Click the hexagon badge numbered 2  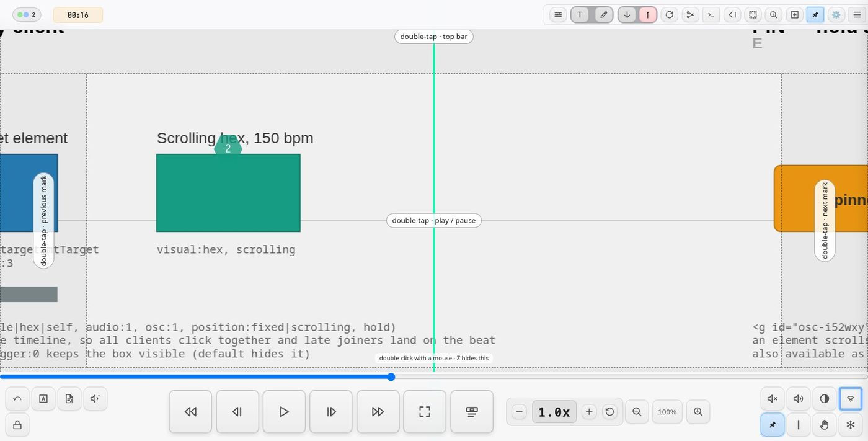228,148
